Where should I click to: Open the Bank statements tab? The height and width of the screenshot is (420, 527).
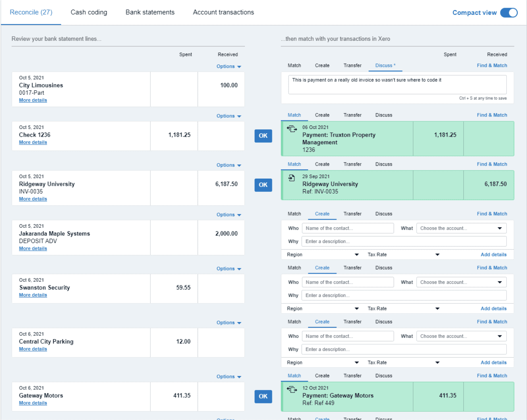click(x=149, y=12)
